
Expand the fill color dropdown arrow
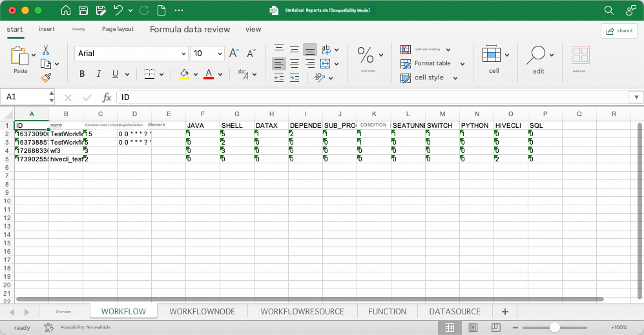coord(196,74)
